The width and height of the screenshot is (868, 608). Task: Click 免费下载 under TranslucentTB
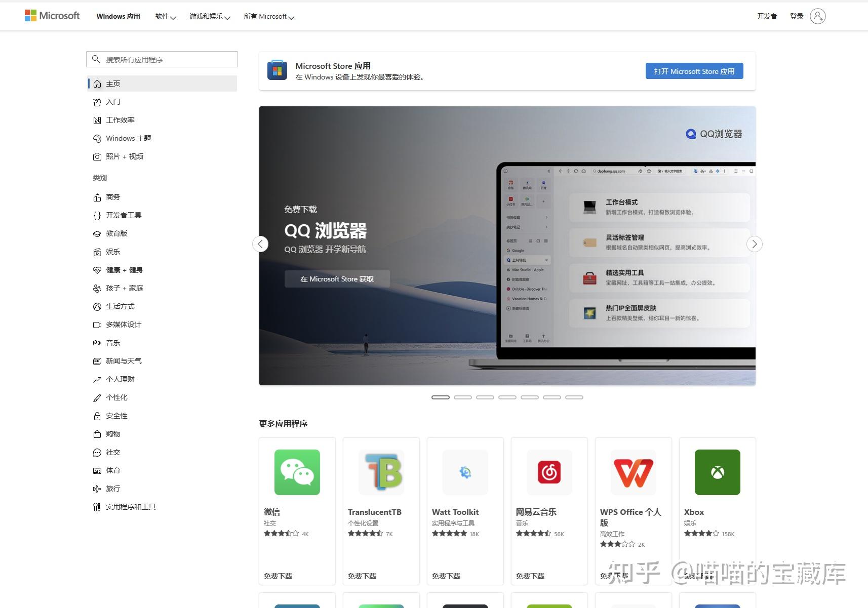(x=362, y=576)
